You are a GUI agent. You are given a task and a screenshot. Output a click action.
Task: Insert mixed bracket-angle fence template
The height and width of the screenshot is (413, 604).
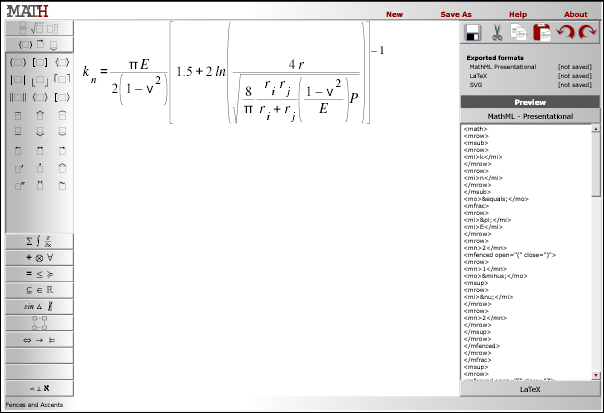[x=62, y=97]
